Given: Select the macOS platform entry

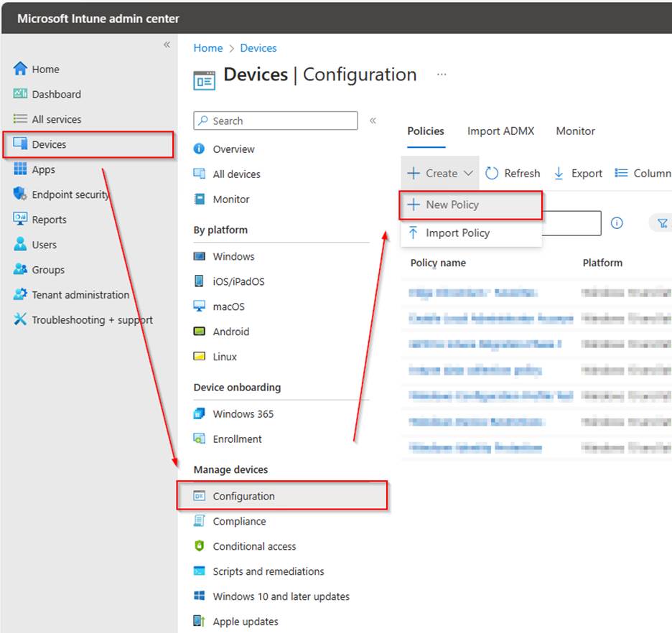Looking at the screenshot, I should coord(228,306).
